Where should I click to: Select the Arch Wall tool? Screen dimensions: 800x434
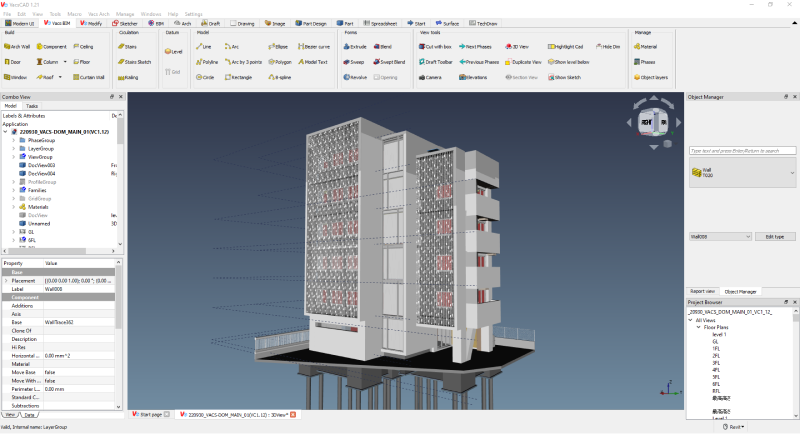20,46
